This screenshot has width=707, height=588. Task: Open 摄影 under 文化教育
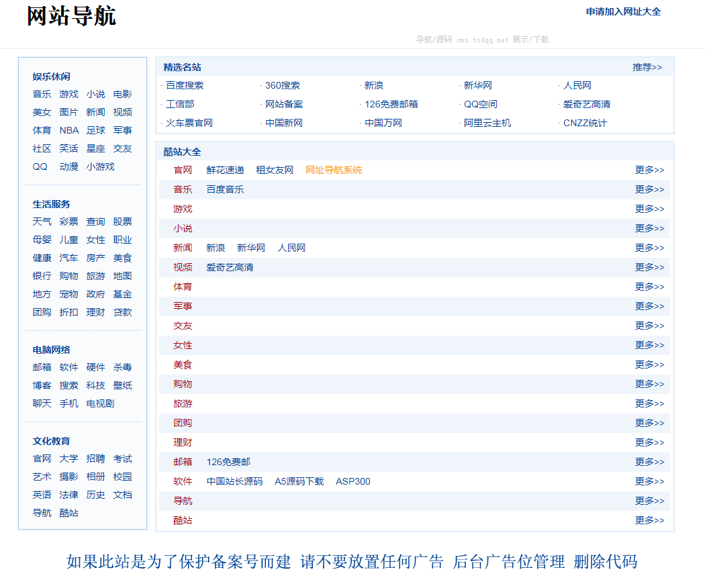point(69,477)
